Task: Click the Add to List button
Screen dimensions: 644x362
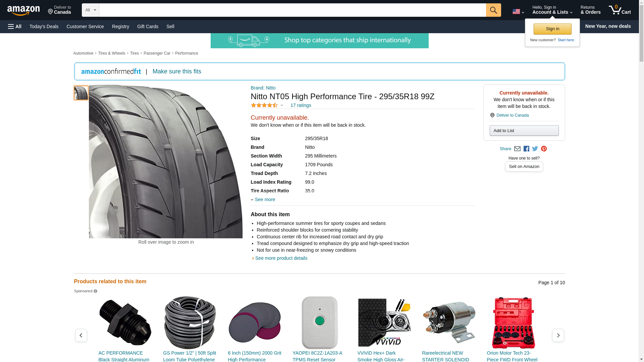Action: (524, 130)
